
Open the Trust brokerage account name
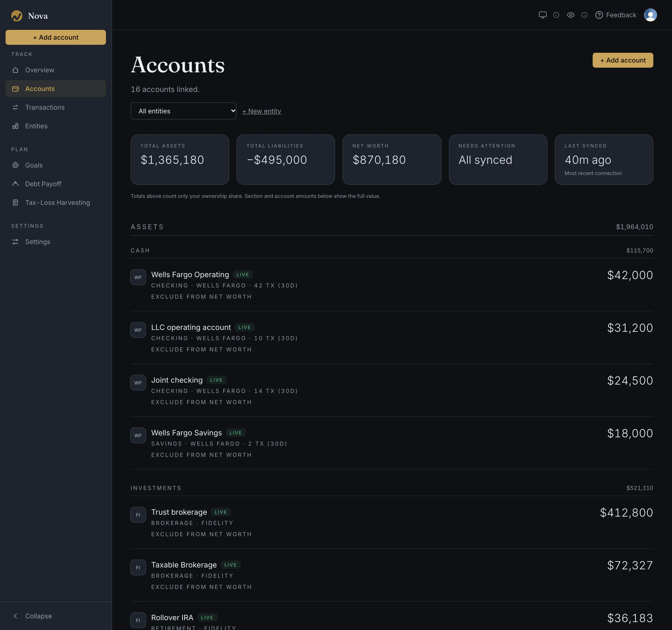pos(179,512)
